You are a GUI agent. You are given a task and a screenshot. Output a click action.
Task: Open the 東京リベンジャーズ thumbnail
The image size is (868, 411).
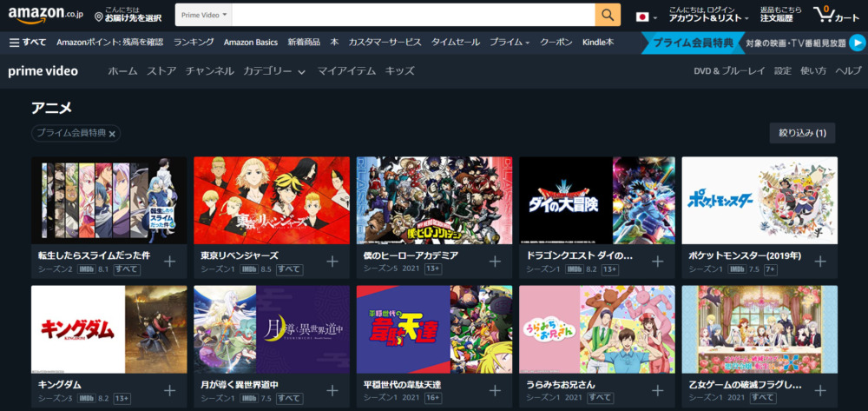click(x=272, y=201)
